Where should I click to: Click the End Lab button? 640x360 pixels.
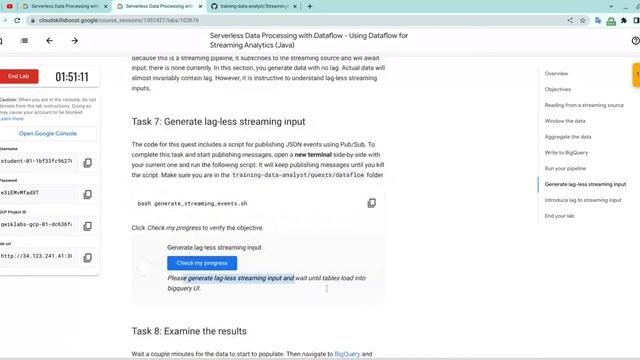(x=19, y=76)
